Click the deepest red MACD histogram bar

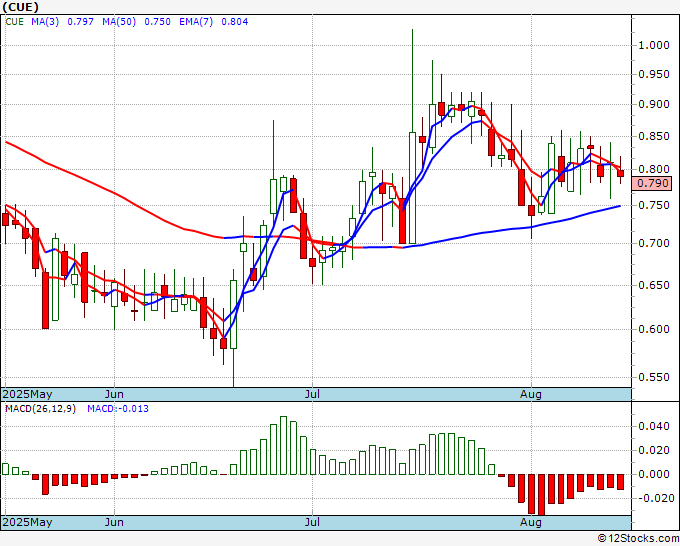click(x=541, y=494)
